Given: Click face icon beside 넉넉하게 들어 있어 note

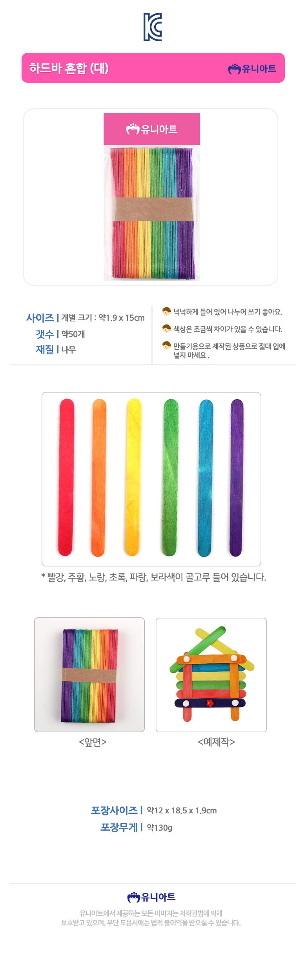Looking at the screenshot, I should [166, 311].
